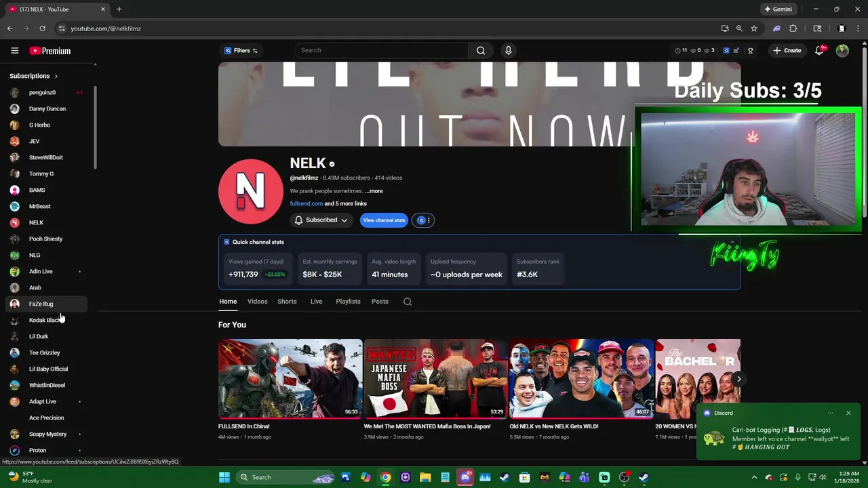Open the vidIQ trophy icon
The height and width of the screenshot is (488, 868).
tap(750, 51)
